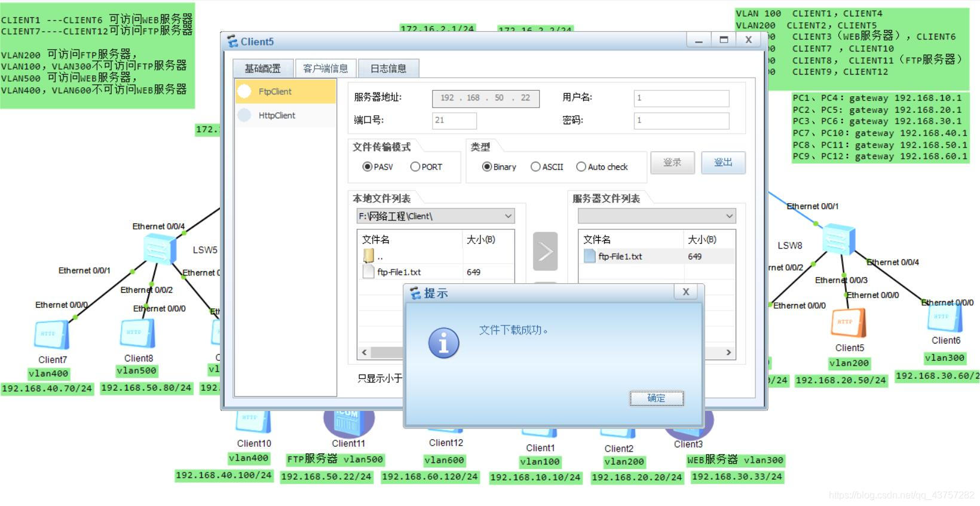980x506 pixels.
Task: Select PASV transfer mode
Action: [378, 167]
